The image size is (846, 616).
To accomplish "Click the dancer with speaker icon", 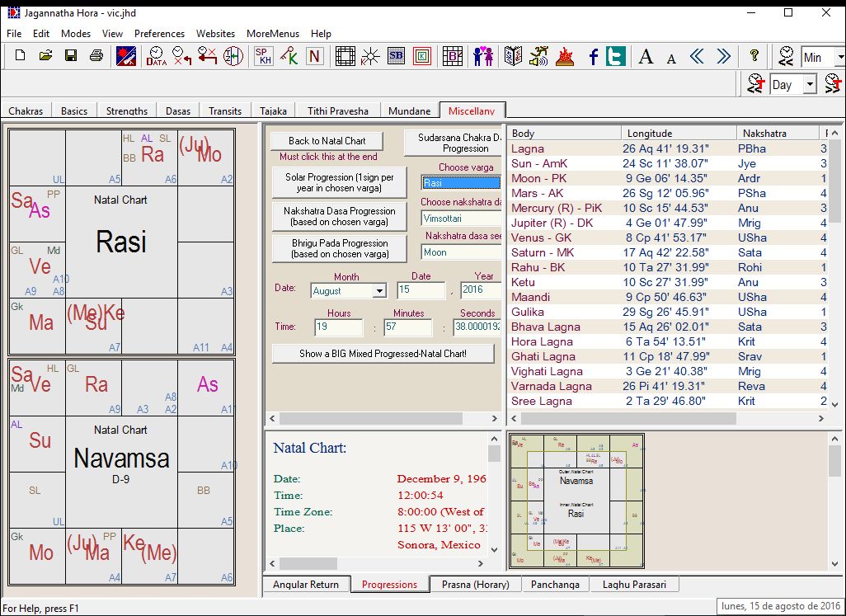I will tap(538, 55).
